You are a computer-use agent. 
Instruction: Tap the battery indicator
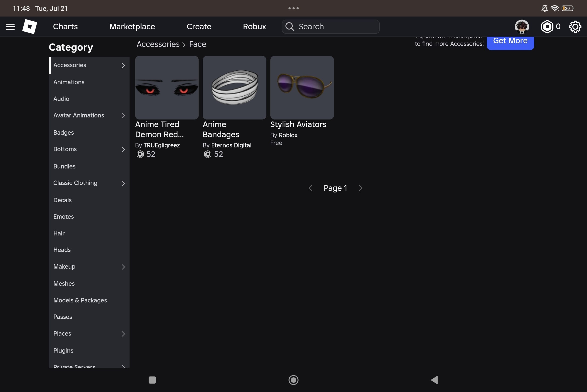tap(568, 8)
